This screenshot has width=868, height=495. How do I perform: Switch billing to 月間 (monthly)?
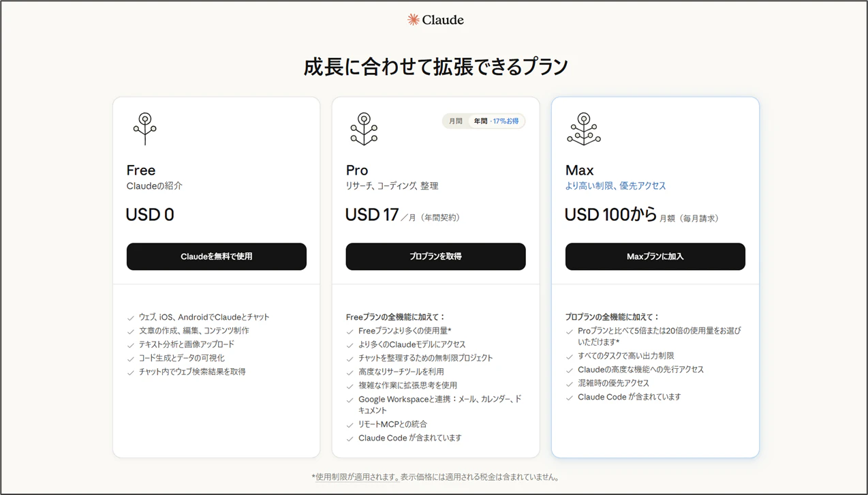click(x=456, y=121)
